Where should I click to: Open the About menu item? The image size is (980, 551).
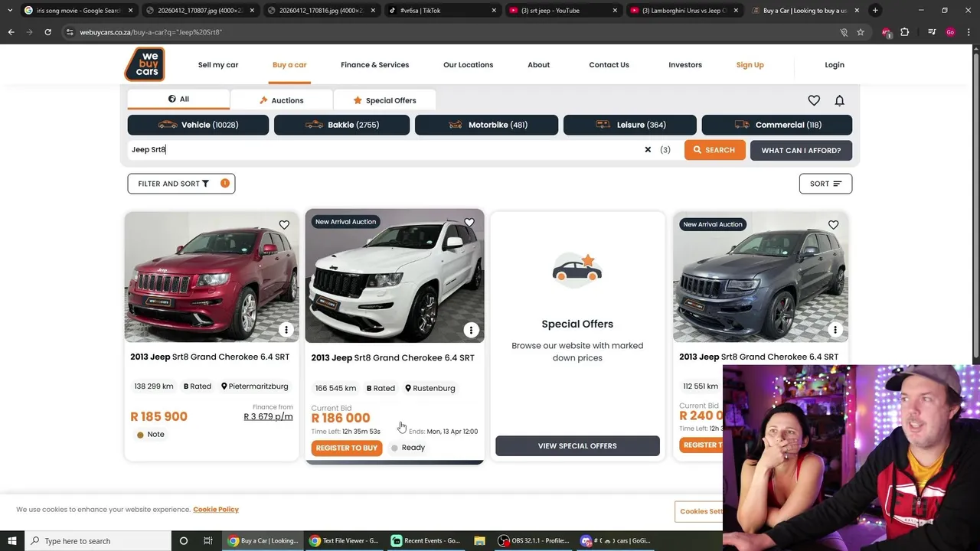click(x=538, y=65)
